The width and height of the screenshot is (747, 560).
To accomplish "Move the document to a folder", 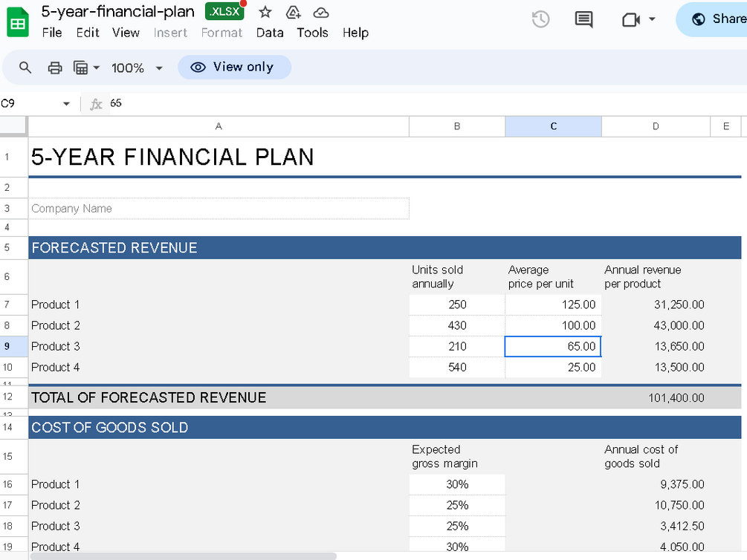I will coord(293,11).
